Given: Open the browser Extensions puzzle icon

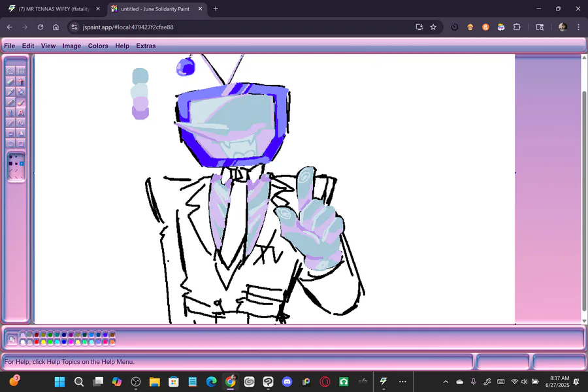Looking at the screenshot, I should tap(517, 27).
